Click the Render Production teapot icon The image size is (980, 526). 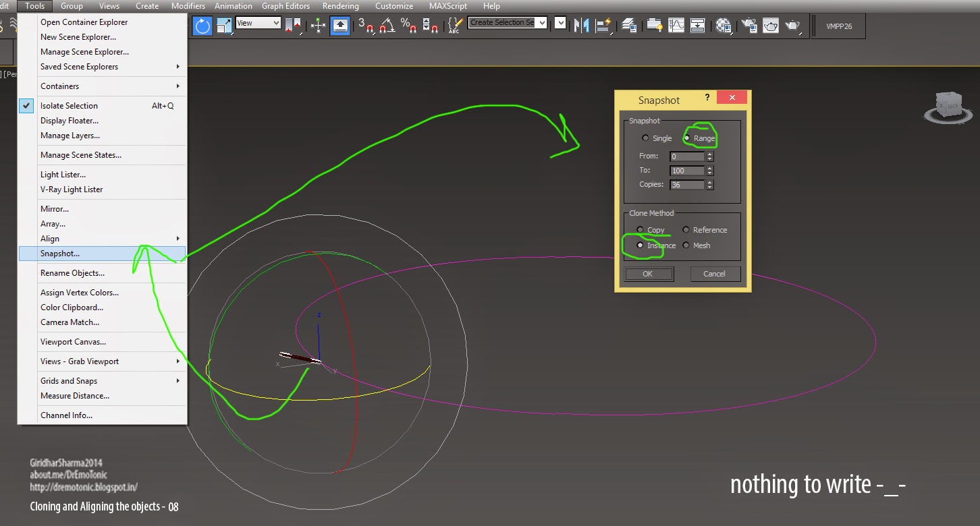[792, 26]
